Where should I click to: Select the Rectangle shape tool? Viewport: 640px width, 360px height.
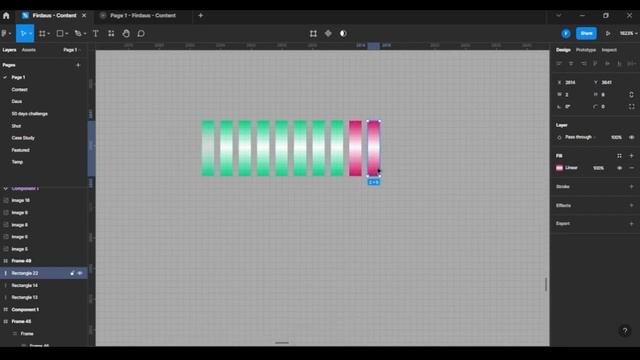tap(60, 33)
